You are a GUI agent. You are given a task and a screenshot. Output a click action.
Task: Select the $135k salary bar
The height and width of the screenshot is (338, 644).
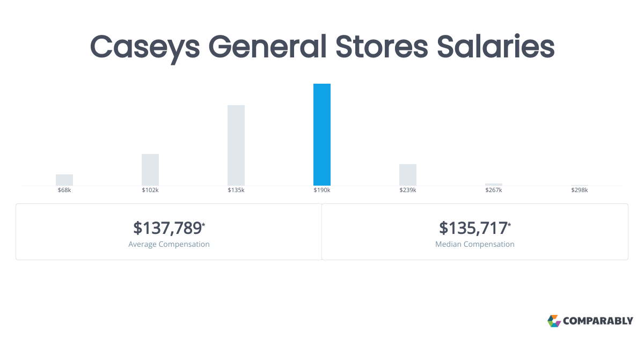coord(236,145)
